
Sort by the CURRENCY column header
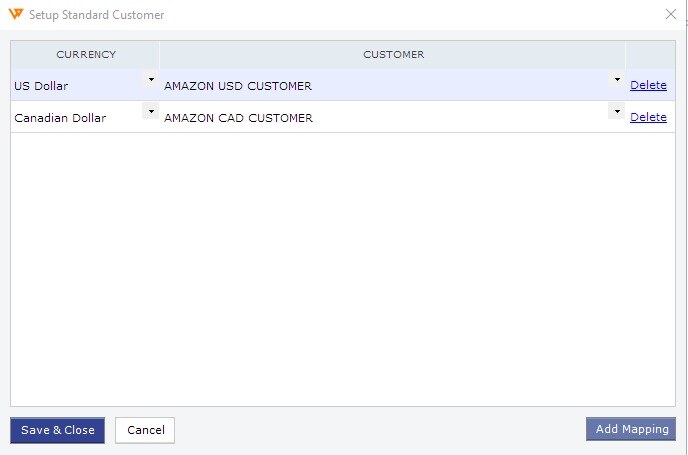[86, 54]
